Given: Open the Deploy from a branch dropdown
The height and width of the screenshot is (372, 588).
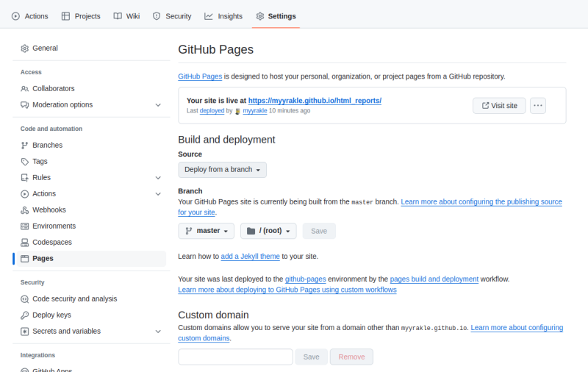Looking at the screenshot, I should pos(222,170).
